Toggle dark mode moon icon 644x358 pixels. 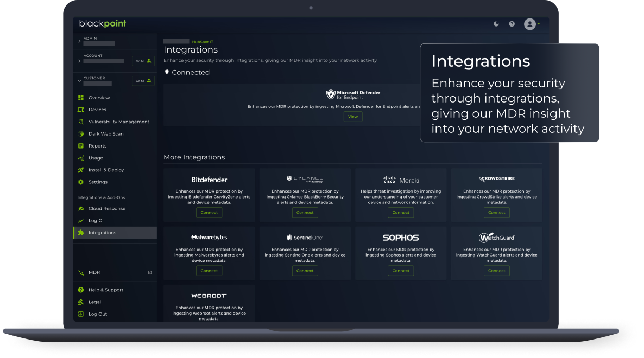pos(496,24)
